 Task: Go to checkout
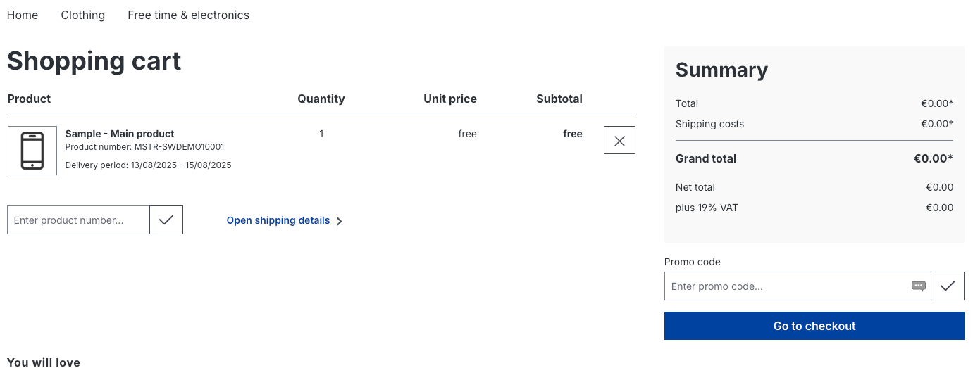(814, 326)
